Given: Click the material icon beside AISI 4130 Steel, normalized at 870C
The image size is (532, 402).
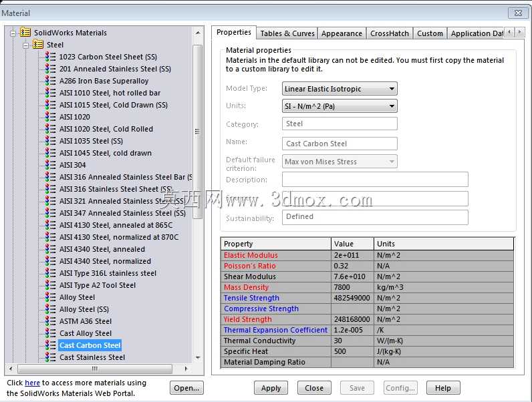Looking at the screenshot, I should coord(51,237).
